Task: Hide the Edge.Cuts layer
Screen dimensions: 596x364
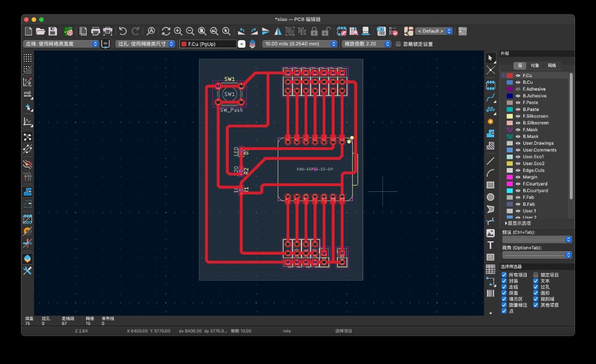Action: 517,170
